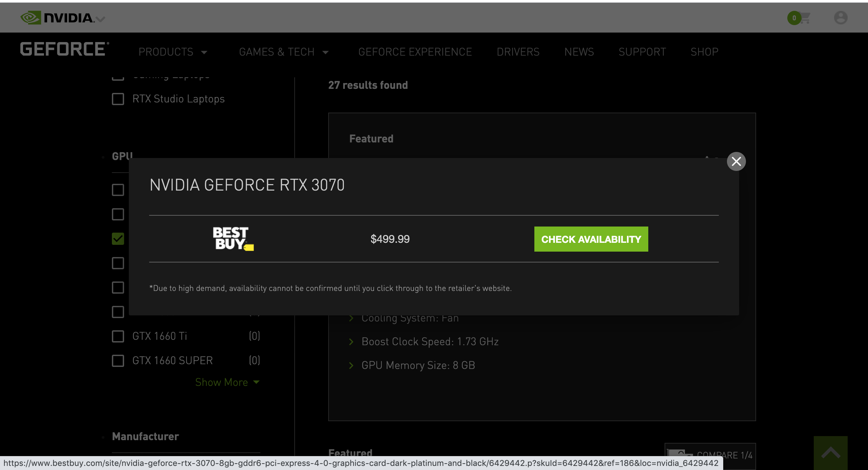This screenshot has height=470, width=868.
Task: Click Boost Clock Speed: 1.73 GHz line
Action: click(x=430, y=342)
